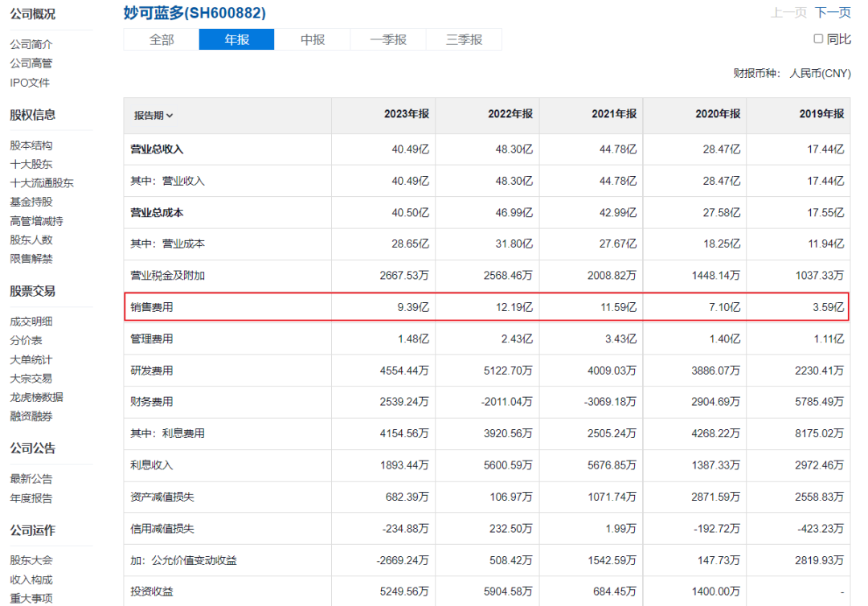
Task: Click the 2021年报 column header
Action: (614, 114)
